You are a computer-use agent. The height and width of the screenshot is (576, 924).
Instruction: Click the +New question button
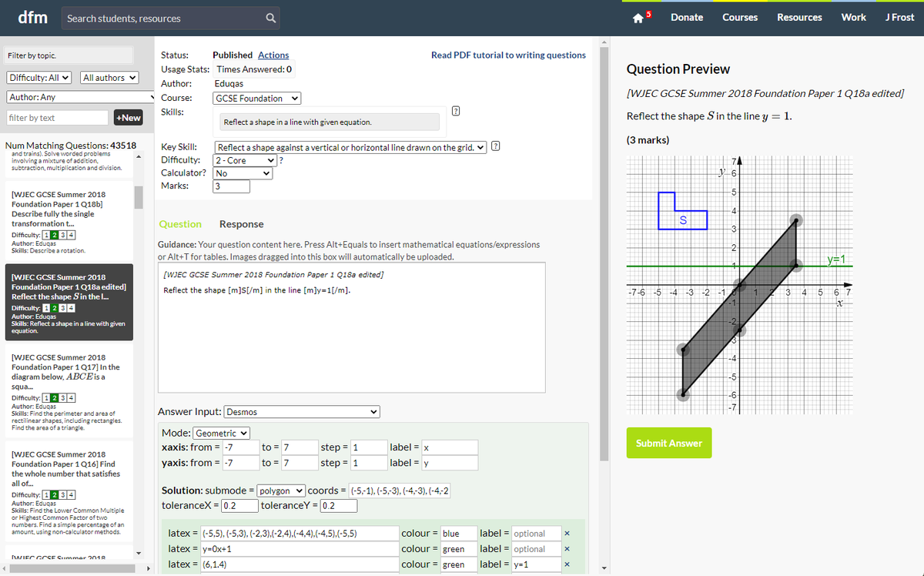pyautogui.click(x=128, y=117)
